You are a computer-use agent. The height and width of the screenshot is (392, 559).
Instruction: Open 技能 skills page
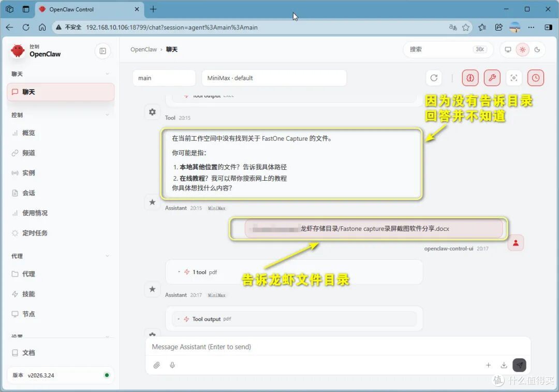(61, 294)
